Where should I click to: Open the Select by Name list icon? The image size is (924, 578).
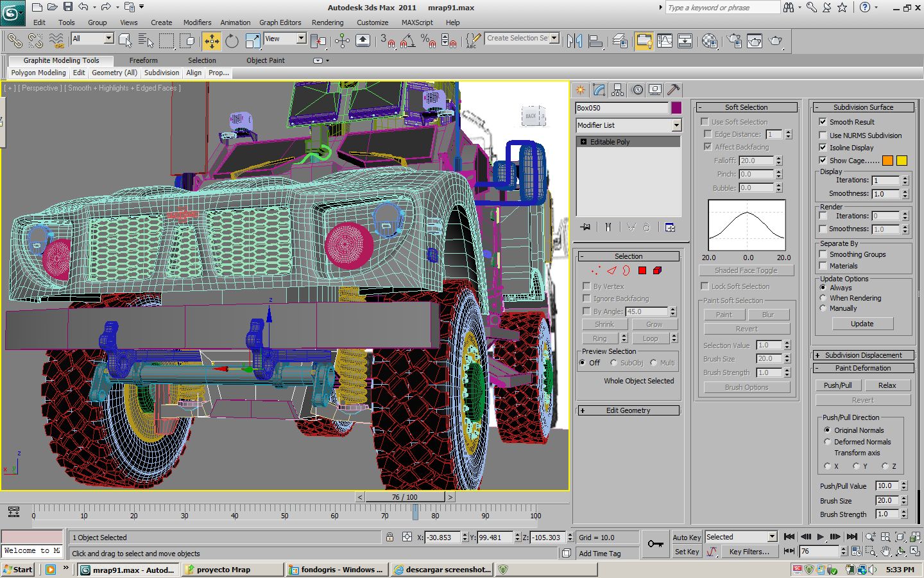(x=146, y=41)
